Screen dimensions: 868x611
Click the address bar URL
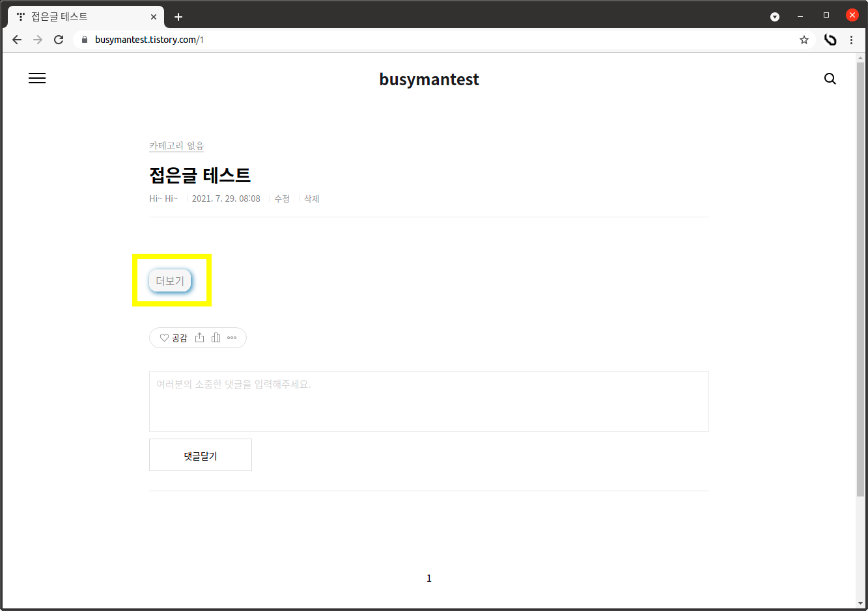pyautogui.click(x=149, y=40)
